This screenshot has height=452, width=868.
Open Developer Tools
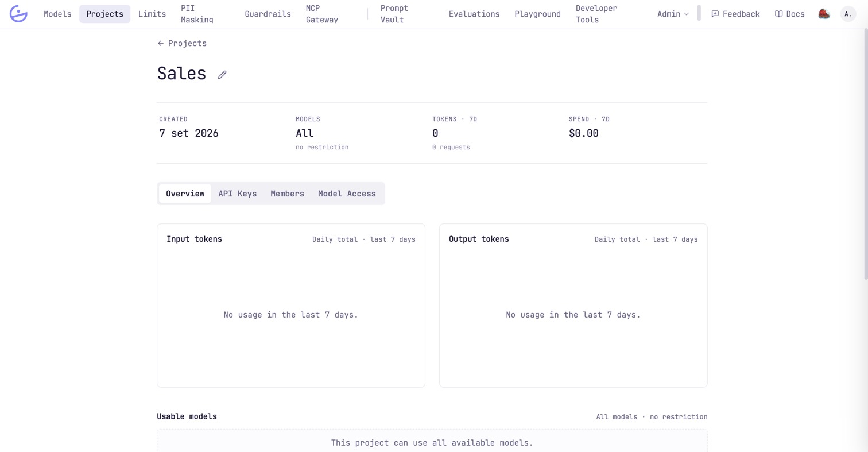596,14
